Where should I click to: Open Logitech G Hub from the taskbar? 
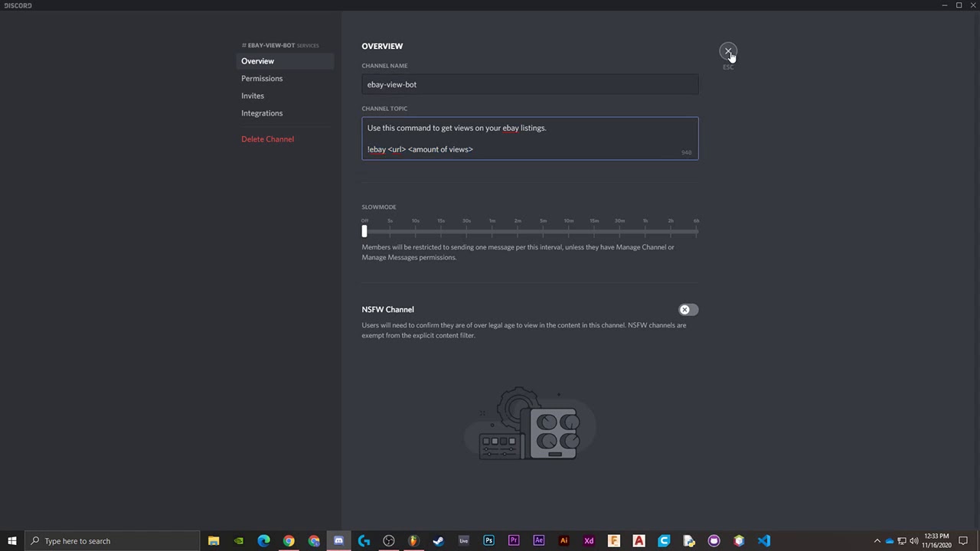click(364, 541)
